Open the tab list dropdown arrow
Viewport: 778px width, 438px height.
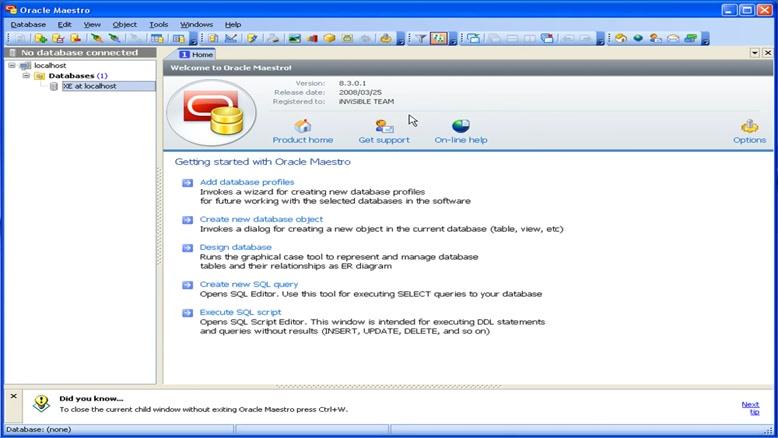(754, 53)
